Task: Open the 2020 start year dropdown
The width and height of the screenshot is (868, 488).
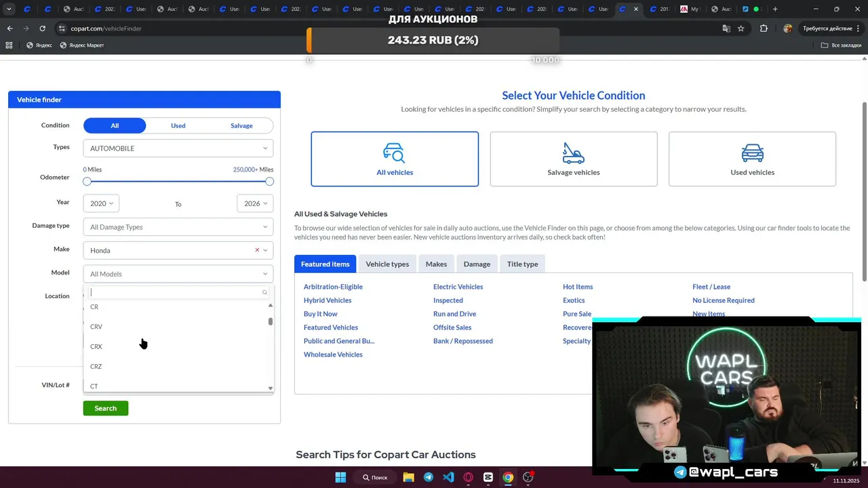Action: pos(101,203)
